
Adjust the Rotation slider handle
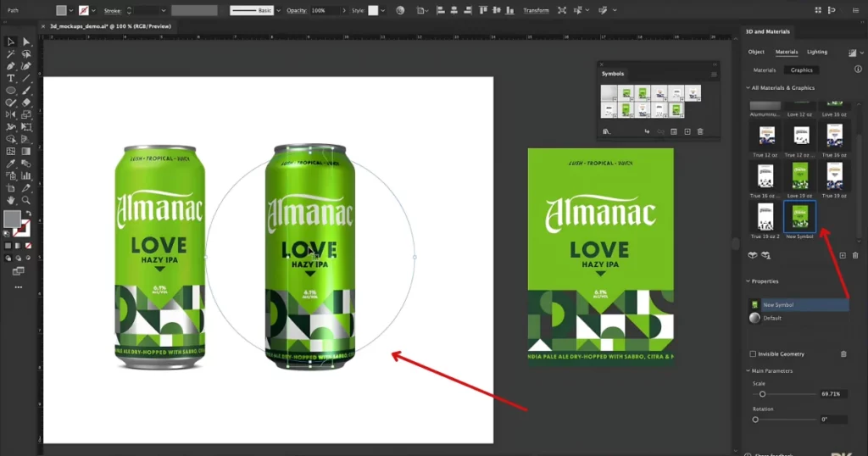(755, 420)
